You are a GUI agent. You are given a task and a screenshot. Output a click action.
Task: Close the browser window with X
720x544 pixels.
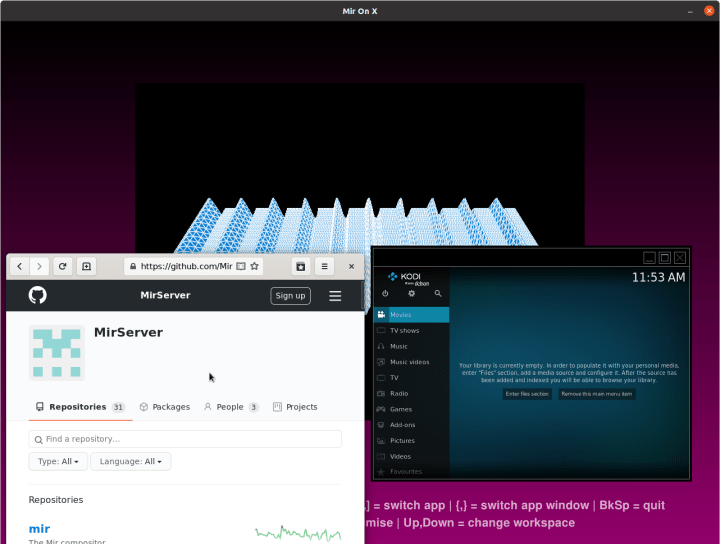pos(351,266)
